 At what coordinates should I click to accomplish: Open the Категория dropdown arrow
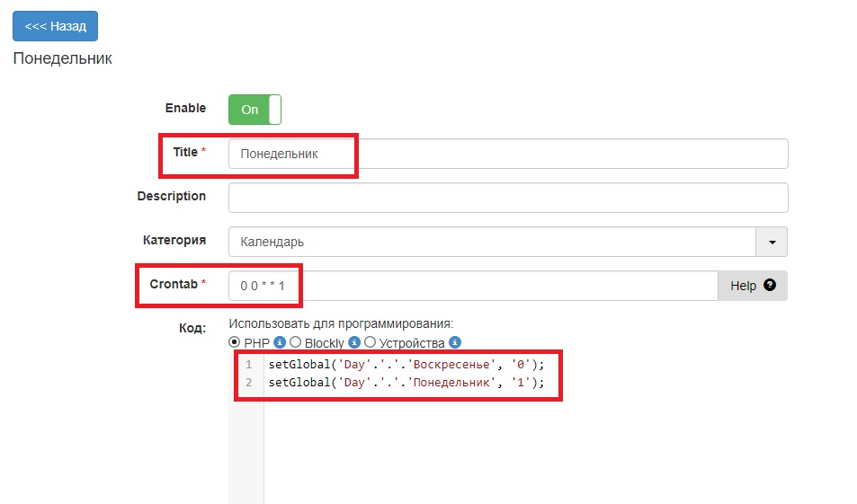(772, 242)
